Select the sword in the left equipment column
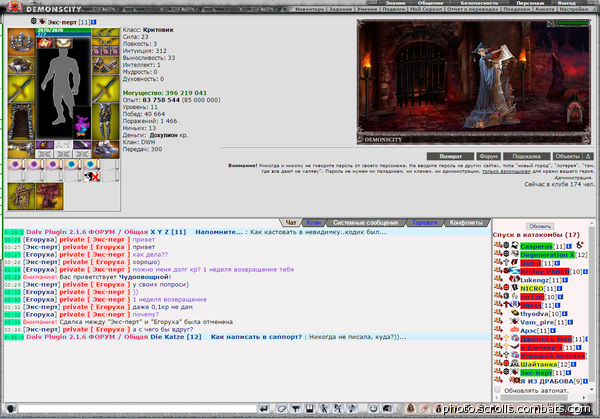 21,89
